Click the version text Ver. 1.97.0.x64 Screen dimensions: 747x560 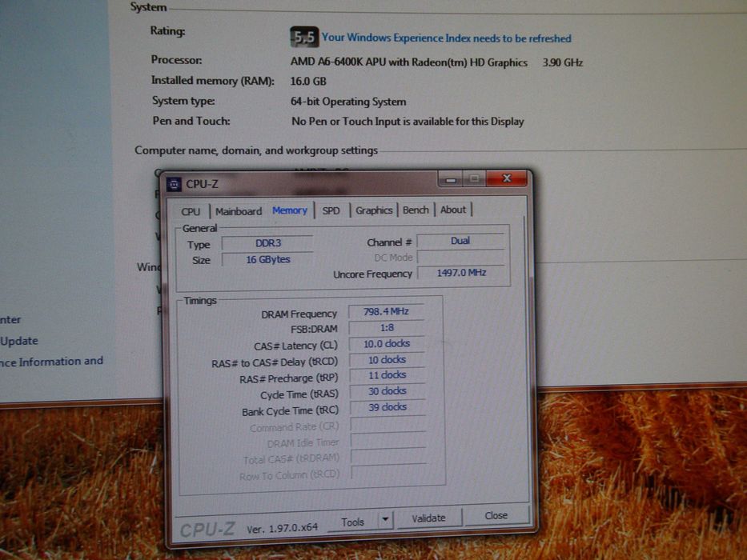282,529
